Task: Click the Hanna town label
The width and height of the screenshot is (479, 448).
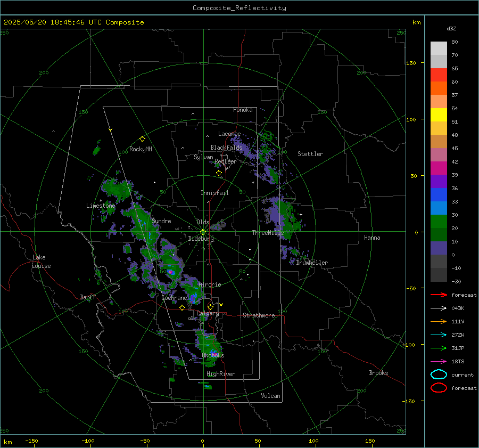Action: (x=372, y=238)
